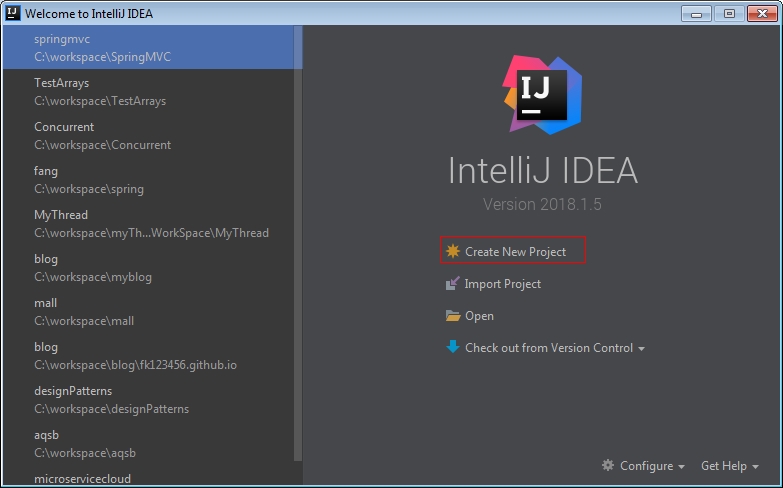
Task: Click the Version Control dropdown arrow
Action: point(641,349)
